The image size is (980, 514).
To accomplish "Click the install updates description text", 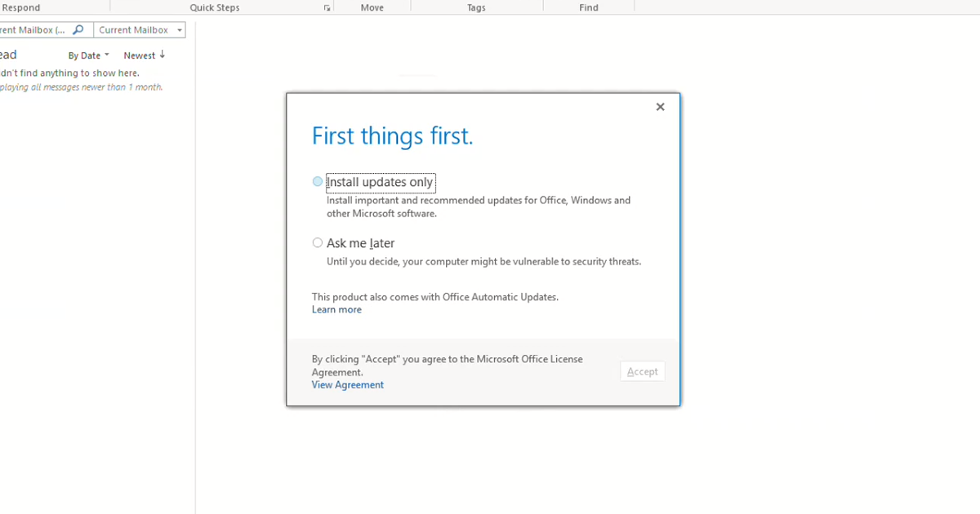I will tap(479, 206).
